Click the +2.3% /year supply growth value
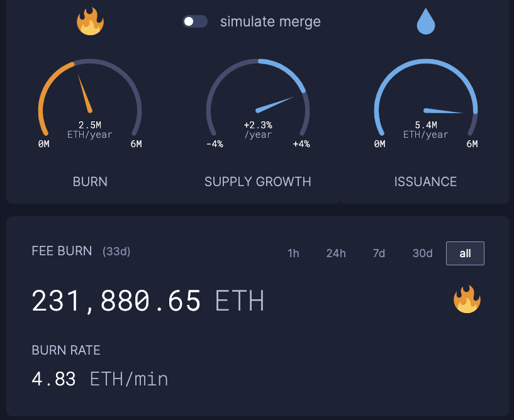Image resolution: width=514 pixels, height=420 pixels. [x=258, y=130]
